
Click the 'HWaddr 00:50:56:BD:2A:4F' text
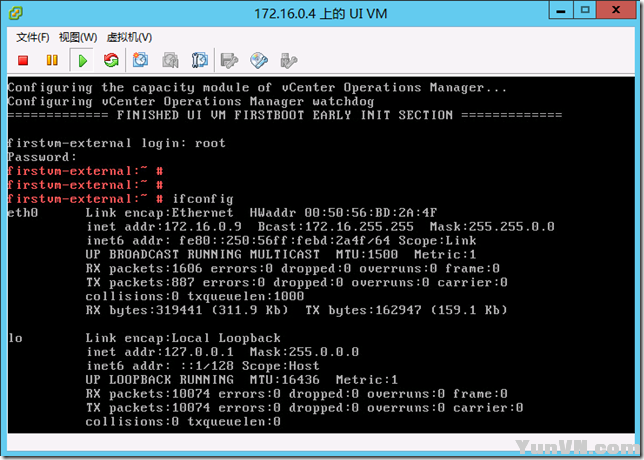pos(343,213)
